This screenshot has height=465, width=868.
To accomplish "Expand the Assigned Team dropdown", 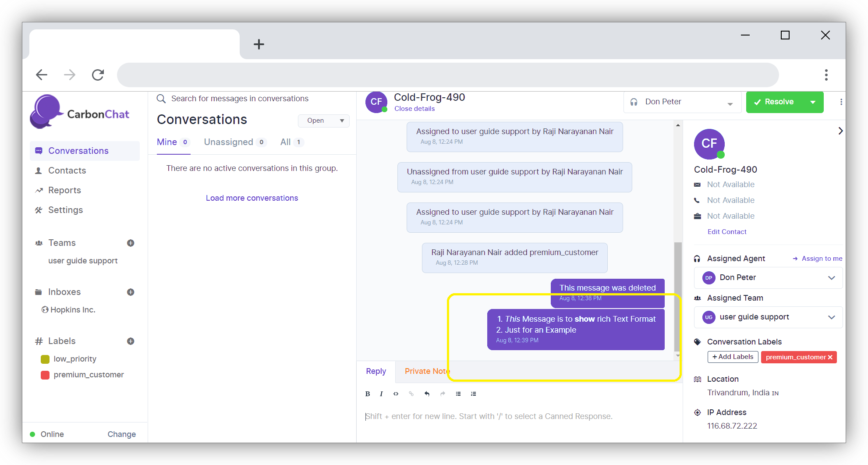I will click(x=831, y=317).
